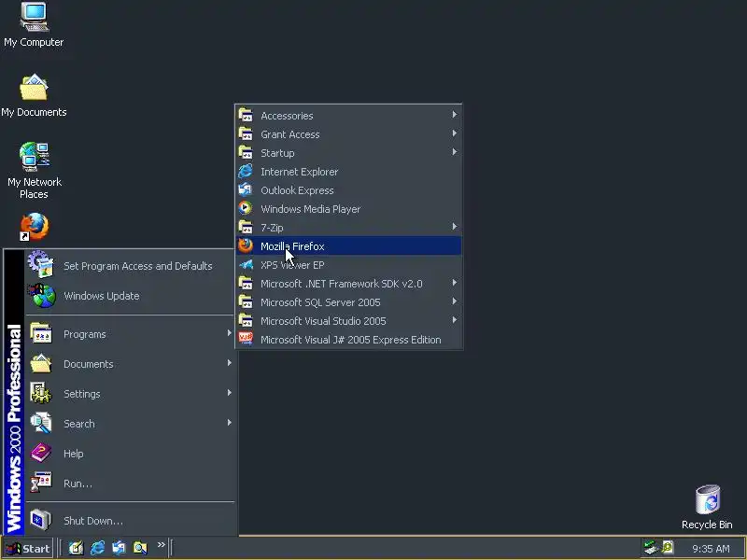Click the Programs folder icon in the Start menu

coord(41,333)
